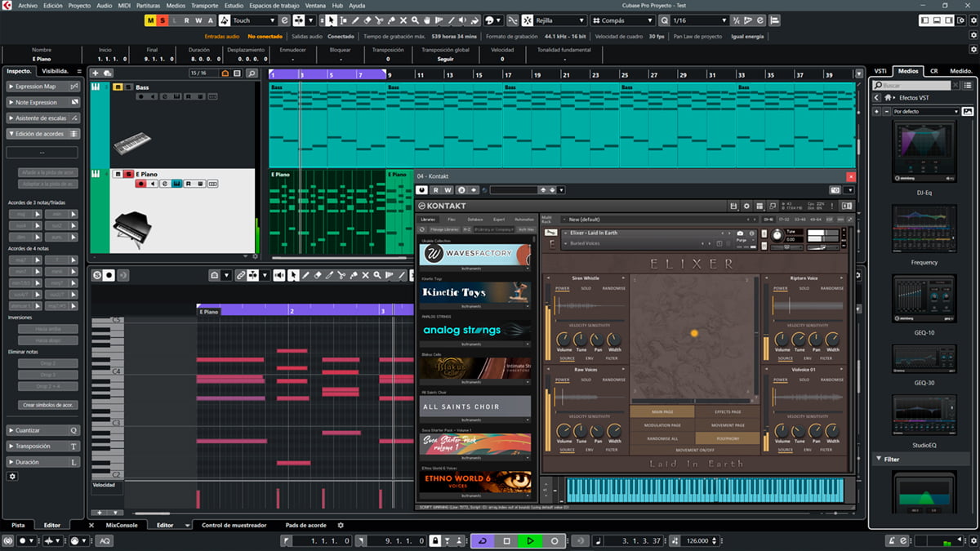Image resolution: width=980 pixels, height=551 pixels.
Task: Select the Range Selection tool in main toolbar
Action: point(342,20)
